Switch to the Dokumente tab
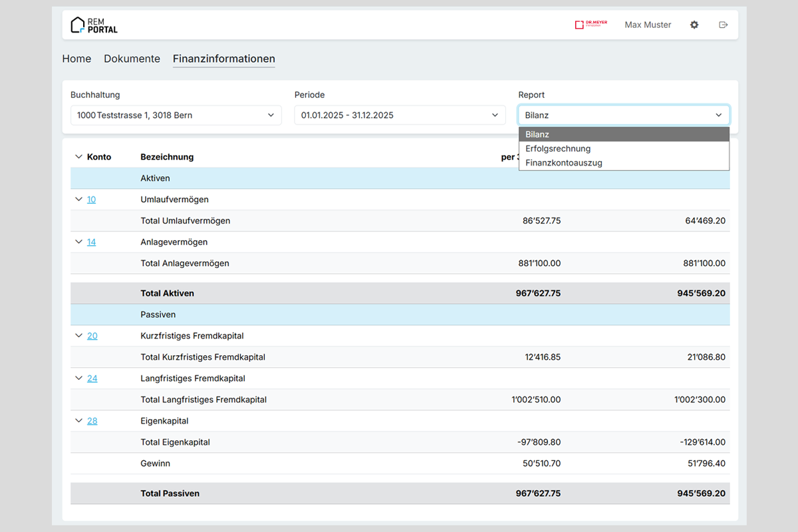This screenshot has height=532, width=798. click(132, 59)
